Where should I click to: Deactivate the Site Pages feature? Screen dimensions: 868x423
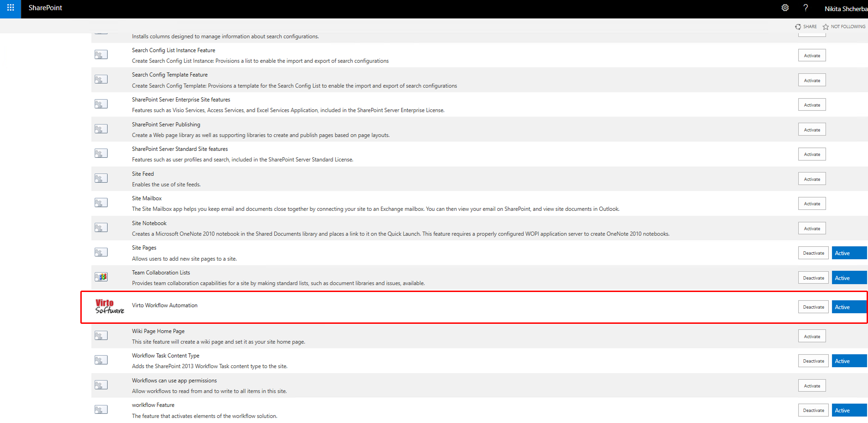pyautogui.click(x=813, y=253)
